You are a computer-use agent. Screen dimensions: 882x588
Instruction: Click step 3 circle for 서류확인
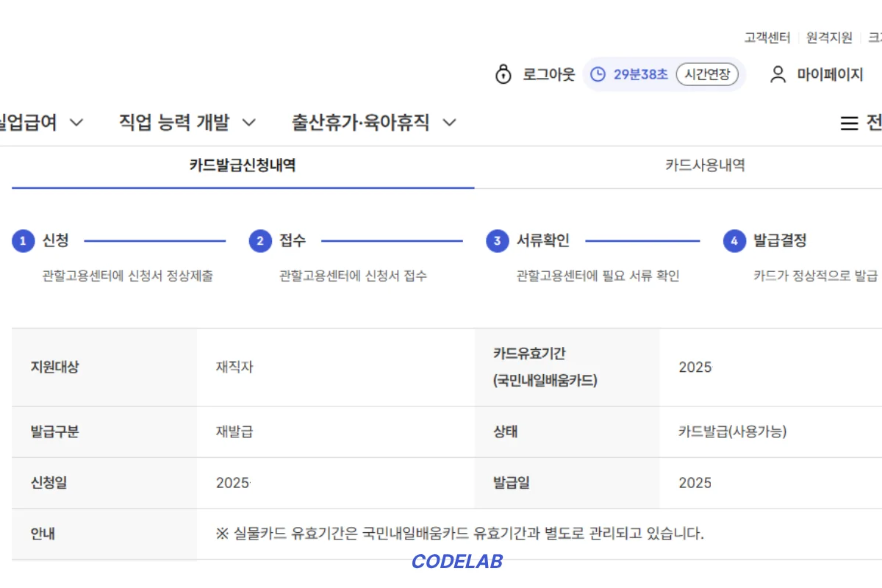[x=497, y=241]
